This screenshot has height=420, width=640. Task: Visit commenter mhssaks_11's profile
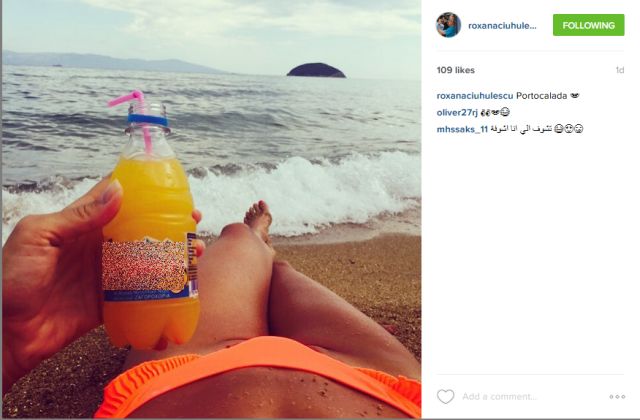pyautogui.click(x=462, y=129)
